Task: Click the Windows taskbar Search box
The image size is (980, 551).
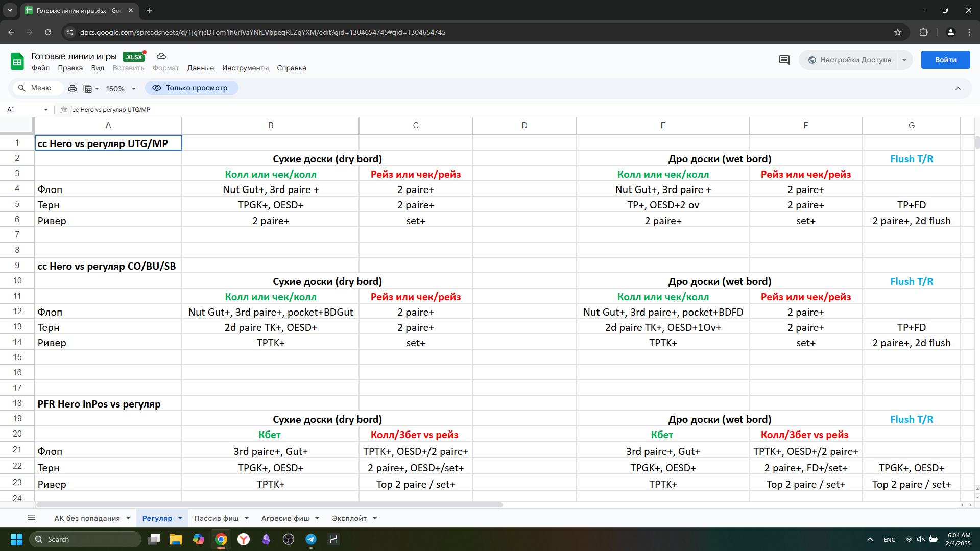Action: coord(85,539)
